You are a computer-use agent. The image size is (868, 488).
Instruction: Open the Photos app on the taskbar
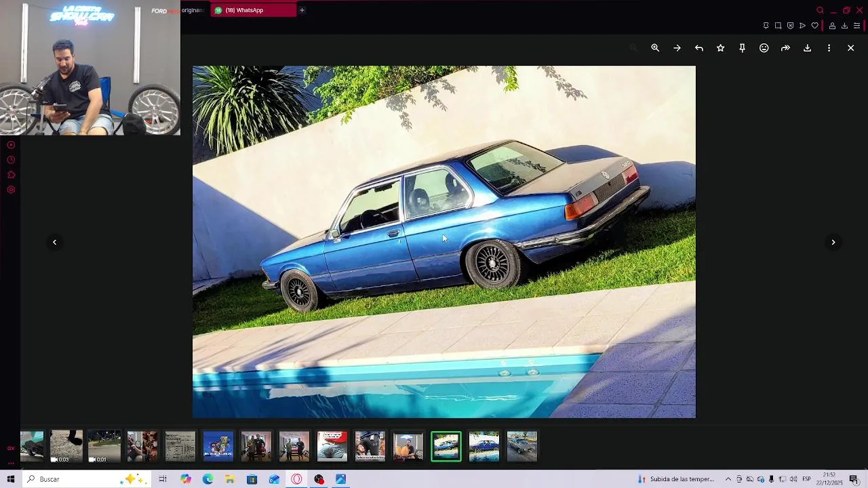pyautogui.click(x=340, y=479)
